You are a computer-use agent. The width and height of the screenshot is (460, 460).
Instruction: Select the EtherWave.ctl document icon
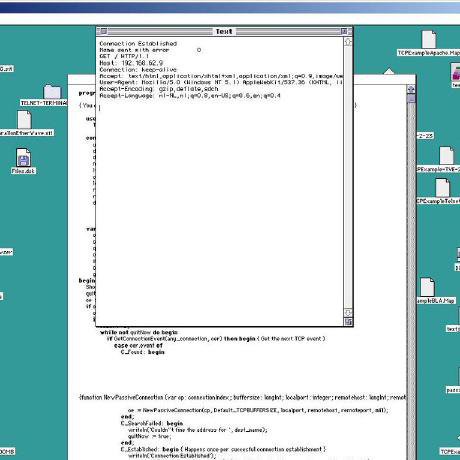coord(24,120)
